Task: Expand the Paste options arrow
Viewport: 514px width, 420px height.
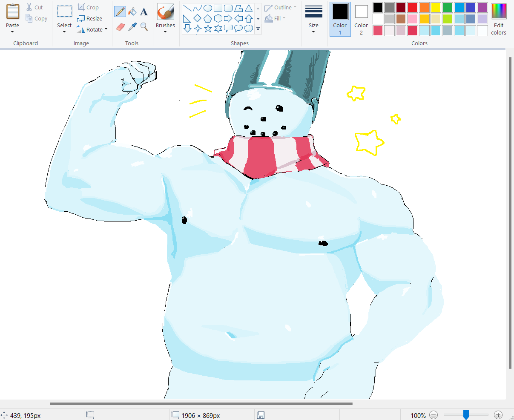Action: [x=12, y=32]
